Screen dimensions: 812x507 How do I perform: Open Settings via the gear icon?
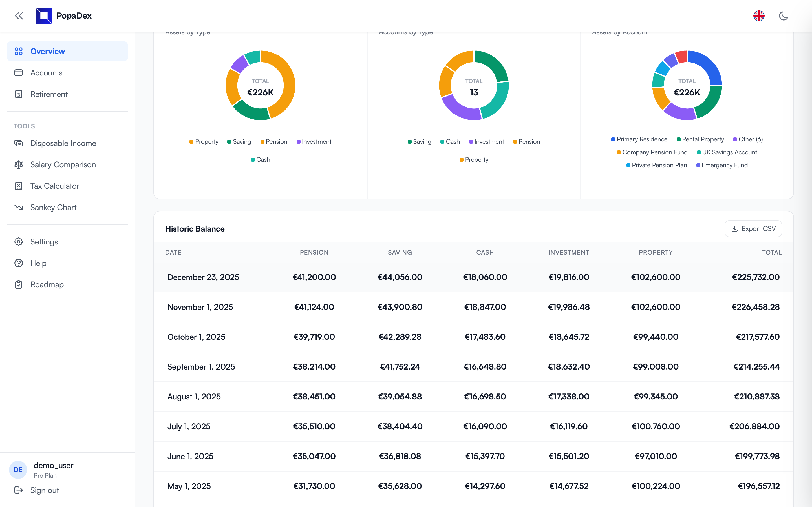19,241
